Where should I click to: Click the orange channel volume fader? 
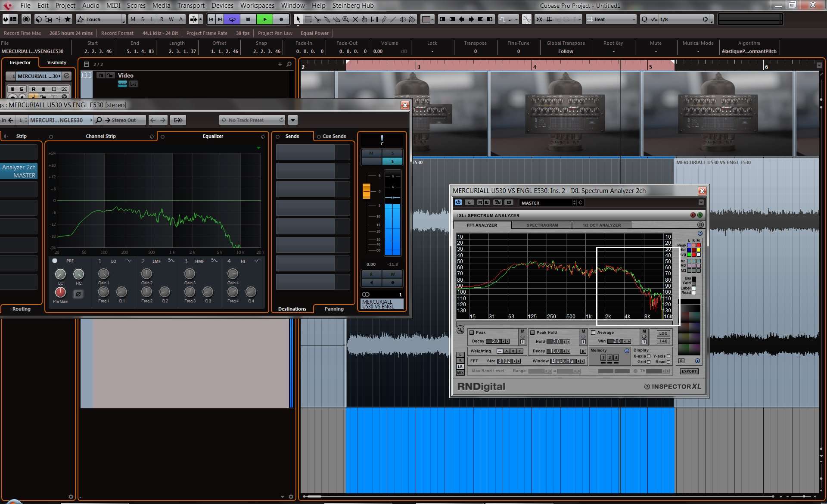tap(367, 191)
